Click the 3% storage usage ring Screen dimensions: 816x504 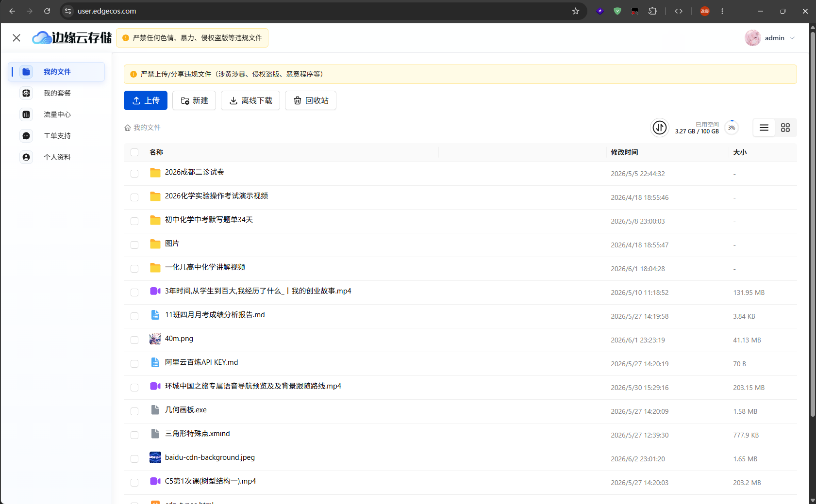coord(732,128)
